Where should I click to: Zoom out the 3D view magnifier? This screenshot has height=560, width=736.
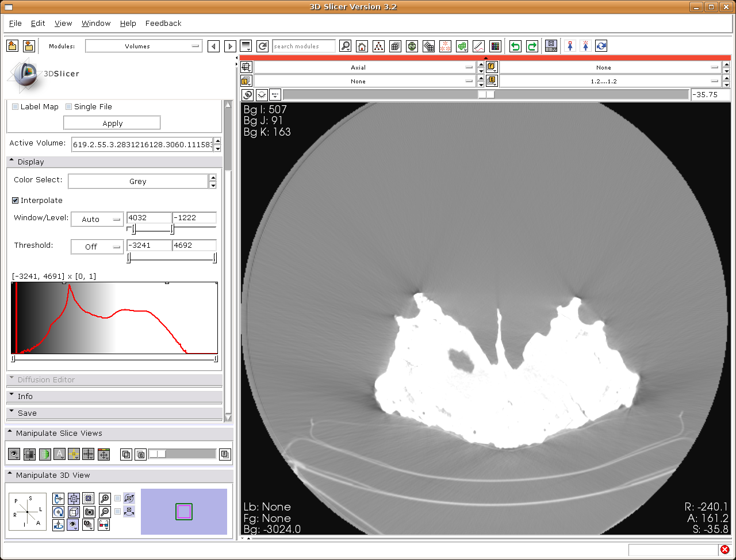[x=105, y=512]
